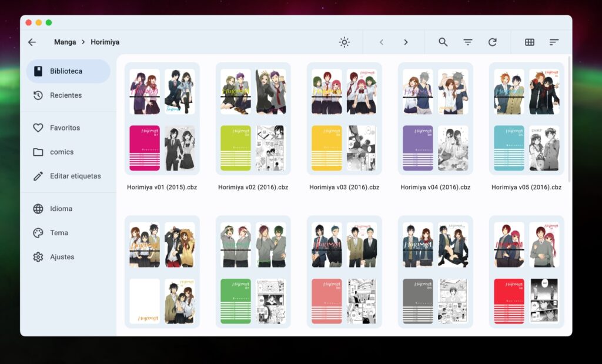The image size is (602, 364).
Task: Toggle light/dark theme sun icon
Action: [345, 42]
